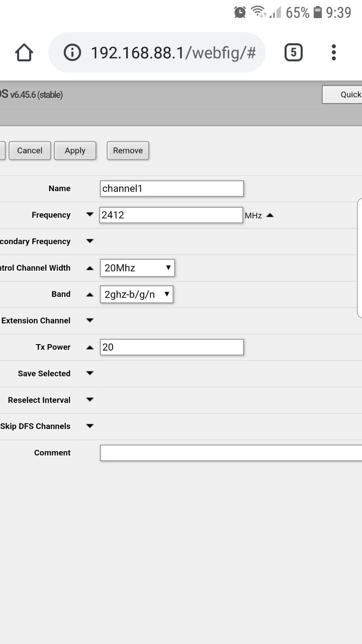Image resolution: width=362 pixels, height=644 pixels.
Task: Tap the alarm icon in status bar
Action: (x=240, y=12)
